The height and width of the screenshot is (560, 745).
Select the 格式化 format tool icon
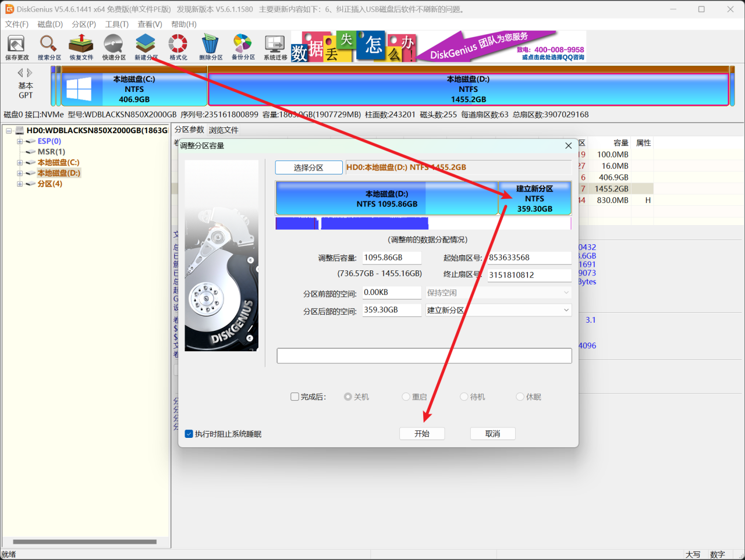(178, 47)
